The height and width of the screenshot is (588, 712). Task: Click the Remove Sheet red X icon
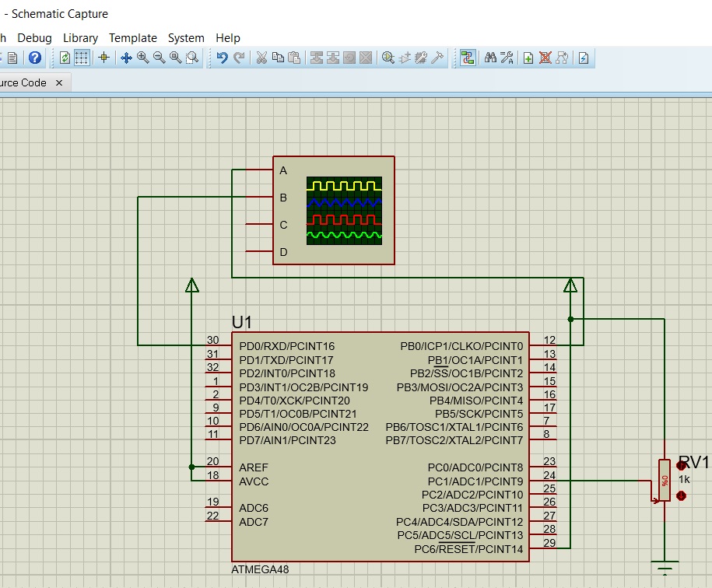[x=545, y=58]
